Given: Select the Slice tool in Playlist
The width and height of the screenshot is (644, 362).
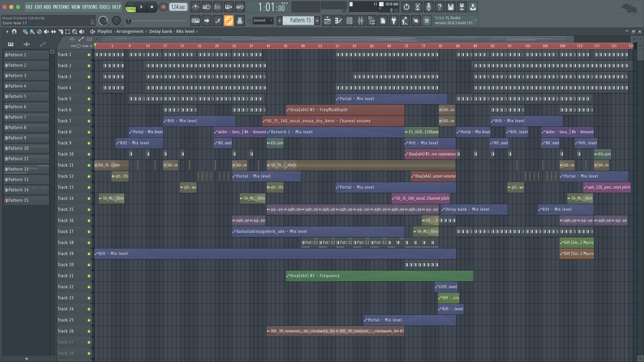Looking at the screenshot, I should click(61, 32).
